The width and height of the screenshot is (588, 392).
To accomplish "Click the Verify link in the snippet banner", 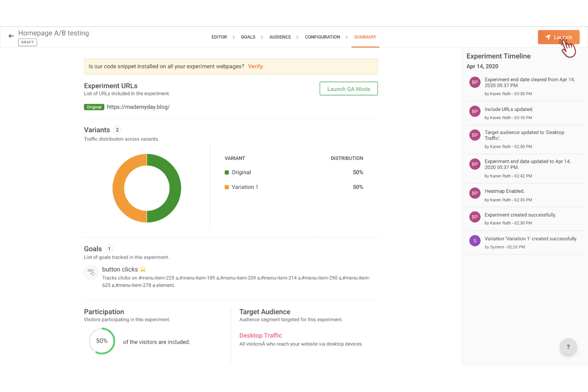I will tap(255, 66).
